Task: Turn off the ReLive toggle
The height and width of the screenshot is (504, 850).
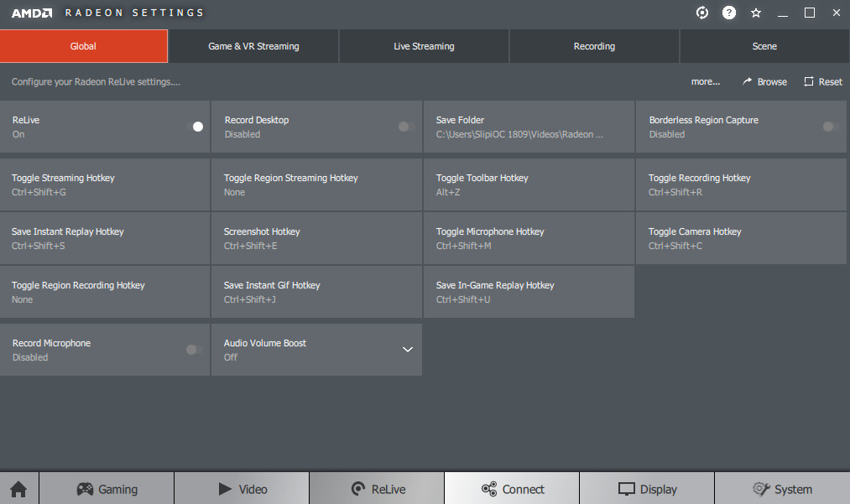Action: tap(195, 127)
